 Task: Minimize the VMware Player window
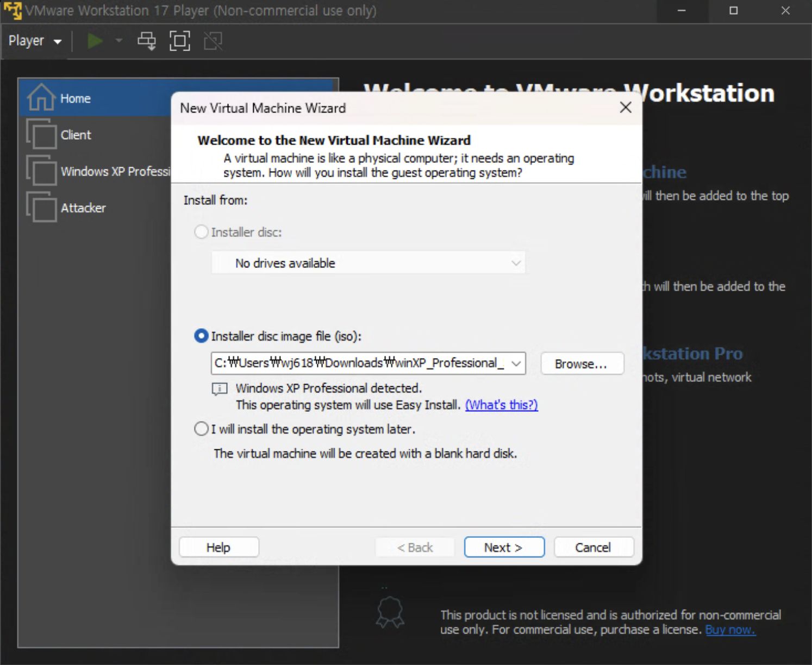[682, 10]
